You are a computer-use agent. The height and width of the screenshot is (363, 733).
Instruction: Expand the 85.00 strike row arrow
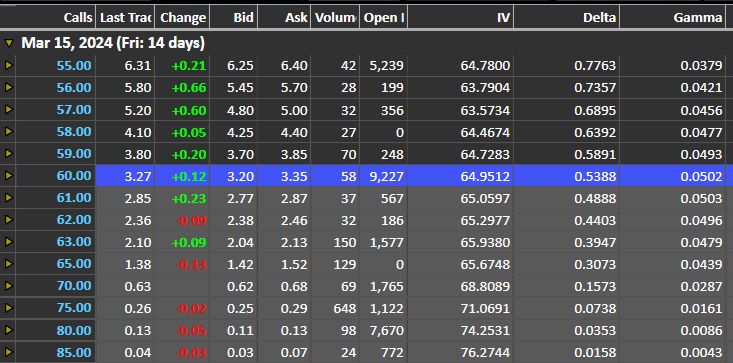coord(8,352)
